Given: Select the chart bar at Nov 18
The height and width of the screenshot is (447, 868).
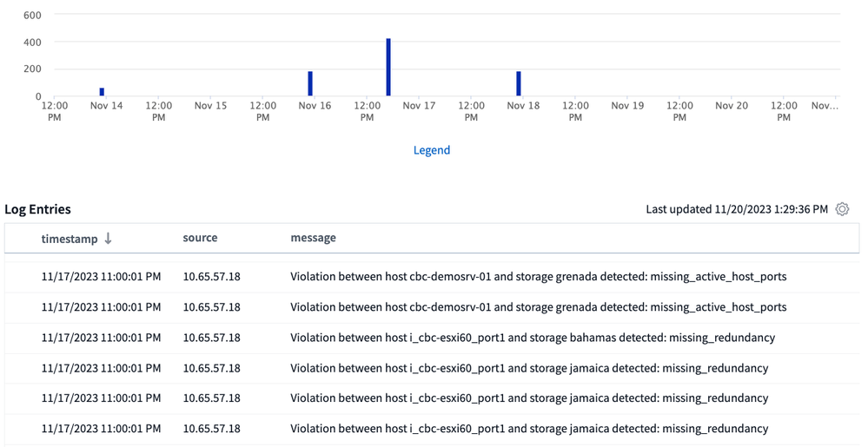Looking at the screenshot, I should [x=519, y=83].
